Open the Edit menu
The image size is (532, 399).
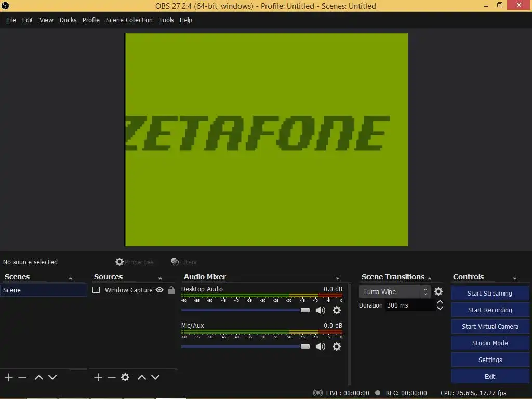(28, 20)
